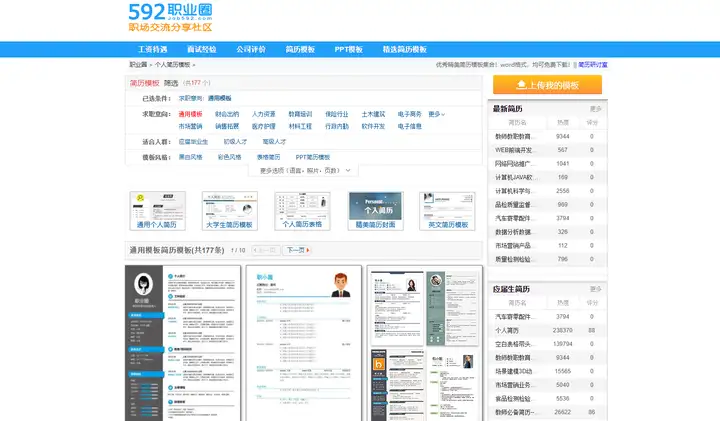720x421 pixels.
Task: Open the 个人简历表格 category thumbnail
Action: click(302, 211)
